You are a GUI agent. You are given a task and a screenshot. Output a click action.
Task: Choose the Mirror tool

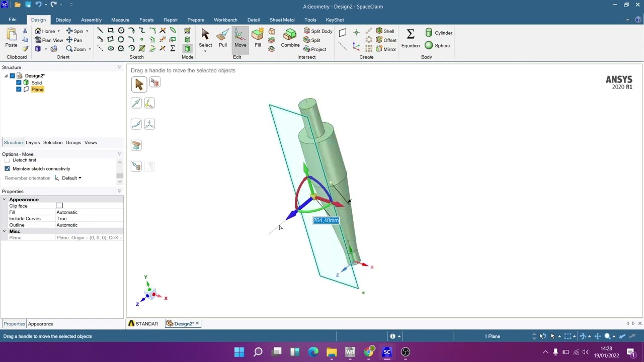(386, 49)
